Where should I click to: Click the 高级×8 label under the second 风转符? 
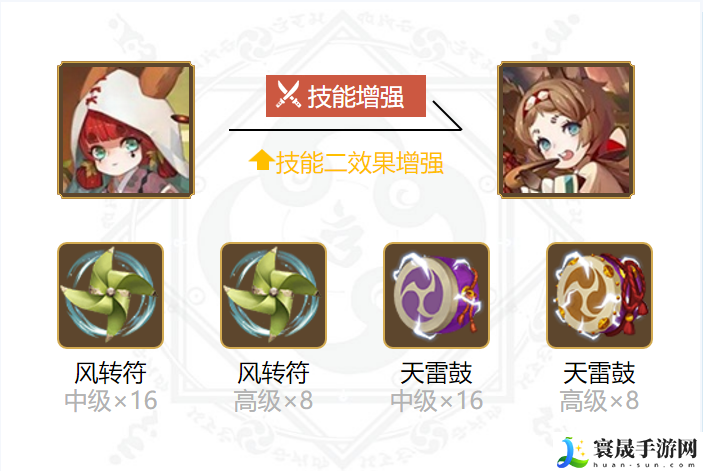click(273, 401)
